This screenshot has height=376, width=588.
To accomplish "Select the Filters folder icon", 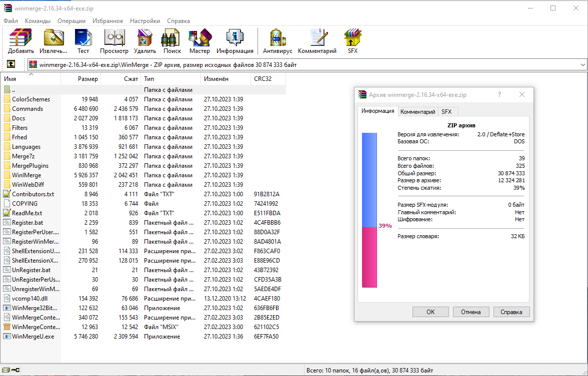I will click(x=7, y=128).
